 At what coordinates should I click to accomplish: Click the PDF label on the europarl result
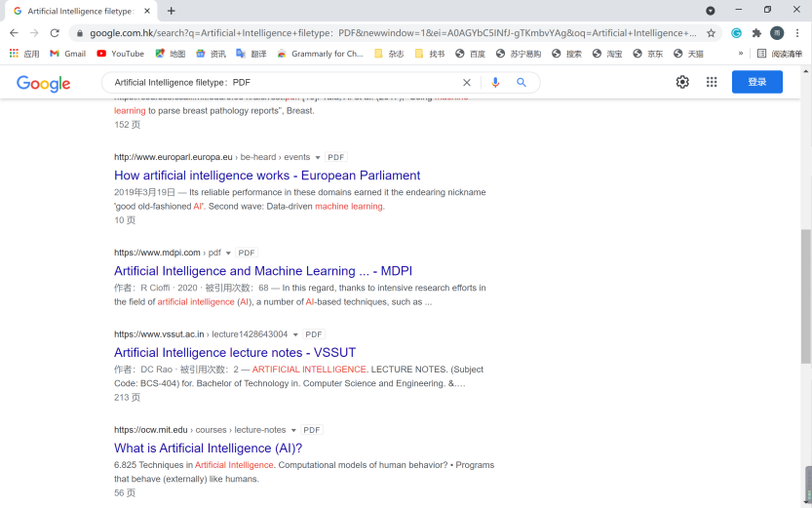[x=335, y=157]
